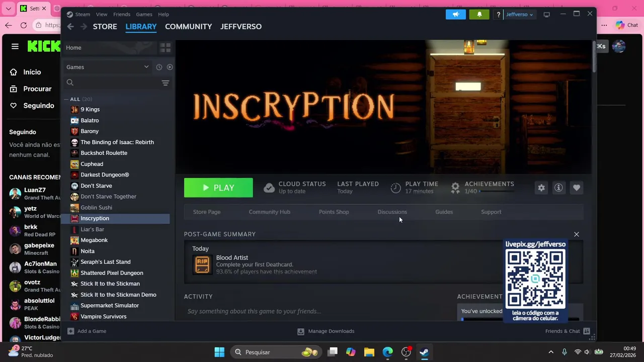This screenshot has height=362, width=644.
Task: Open the Friends menu
Action: click(x=122, y=14)
